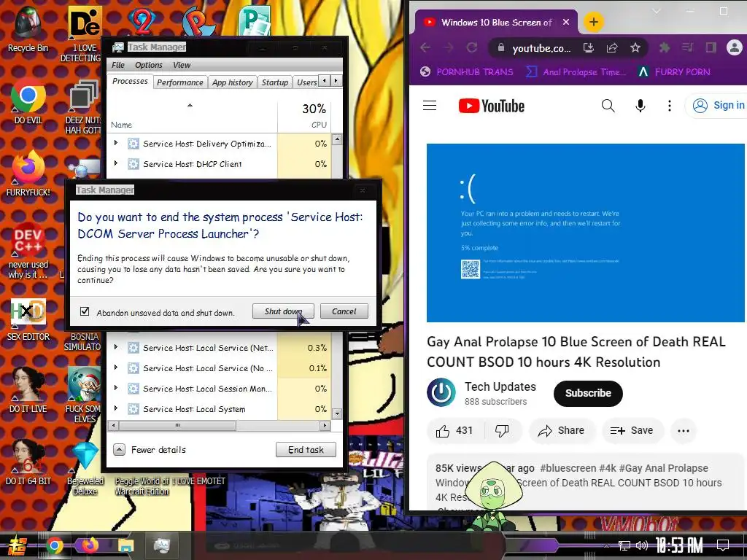Reload the page in Chrome
This screenshot has width=747, height=560.
[x=472, y=47]
